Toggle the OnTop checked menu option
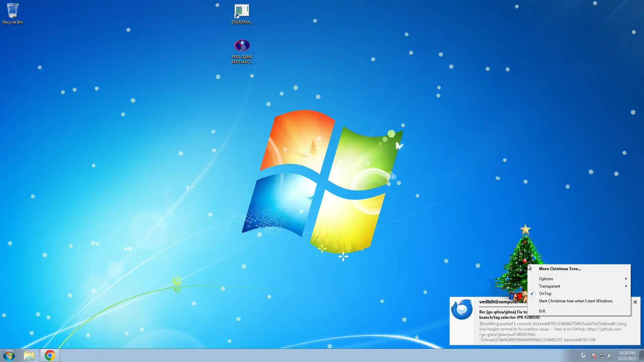 [x=545, y=294]
